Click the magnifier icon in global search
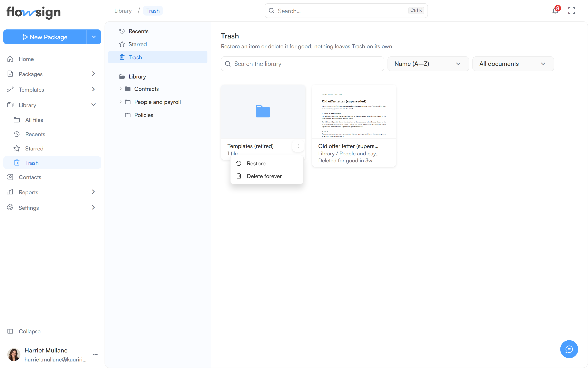 (x=271, y=11)
